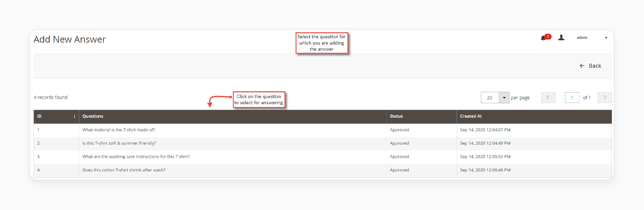This screenshot has height=210, width=644.
Task: Sort by the Status column header
Action: click(x=422, y=116)
